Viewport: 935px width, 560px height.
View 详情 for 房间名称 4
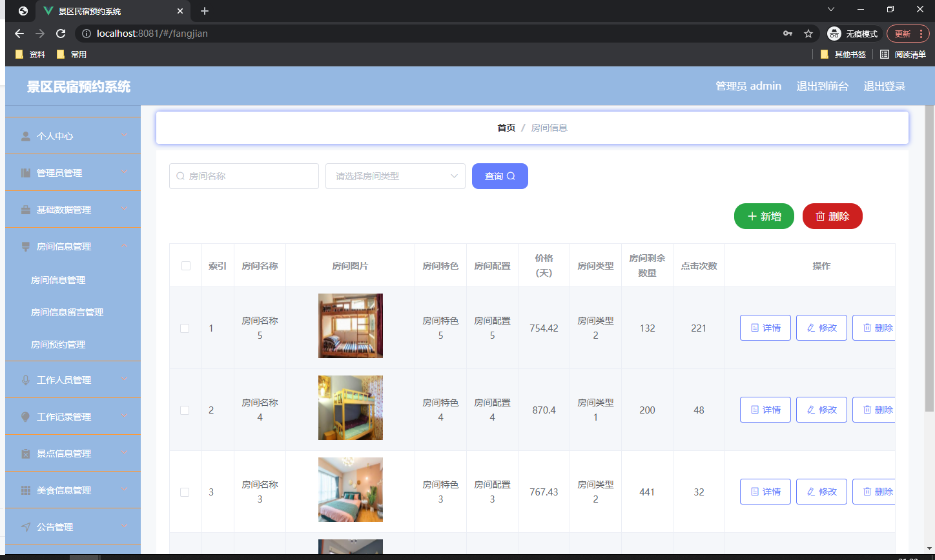coord(765,410)
